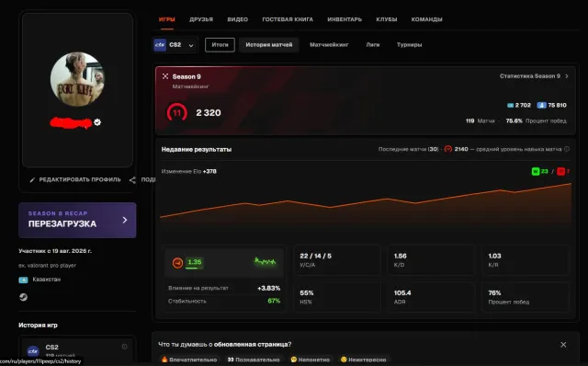588x366 pixels.
Task: Open the linked Steam account icon
Action: (23, 297)
